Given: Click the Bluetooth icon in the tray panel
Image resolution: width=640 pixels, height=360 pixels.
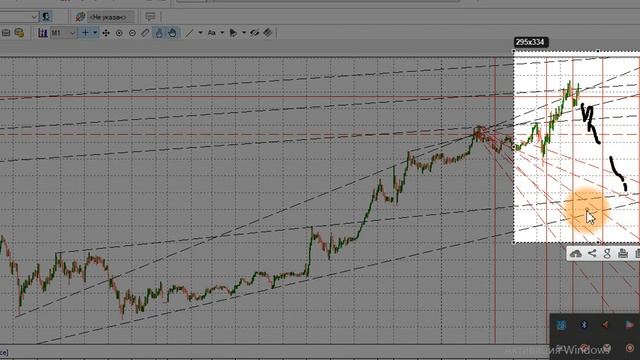Looking at the screenshot, I should pos(584,325).
